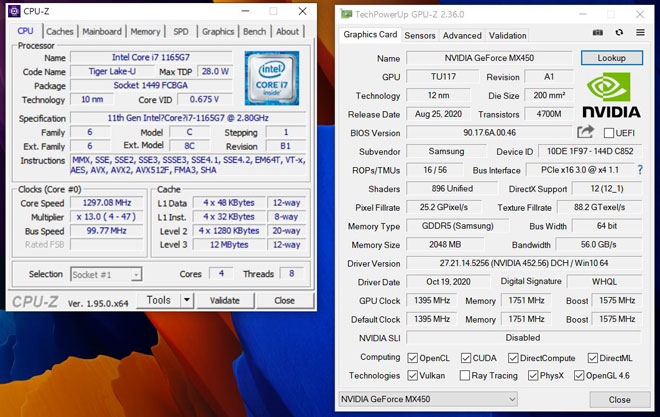Click the Device ID value 10DE 1F97

590,151
